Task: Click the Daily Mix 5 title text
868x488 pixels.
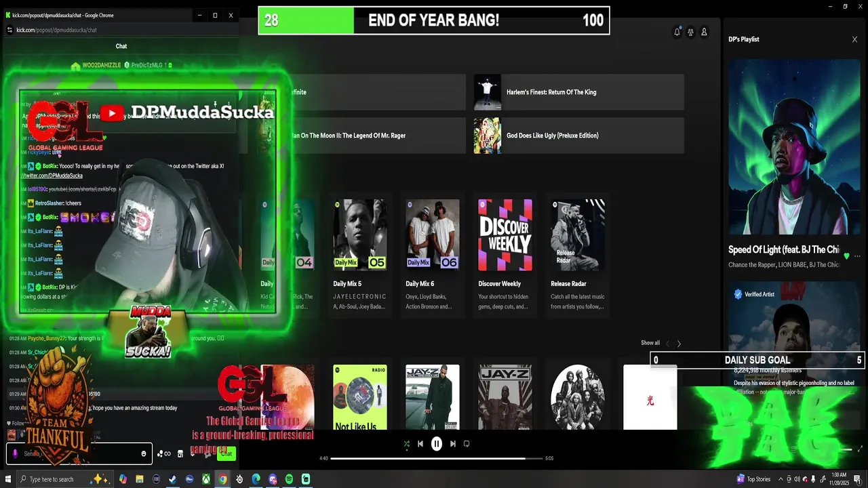Action: tap(347, 284)
